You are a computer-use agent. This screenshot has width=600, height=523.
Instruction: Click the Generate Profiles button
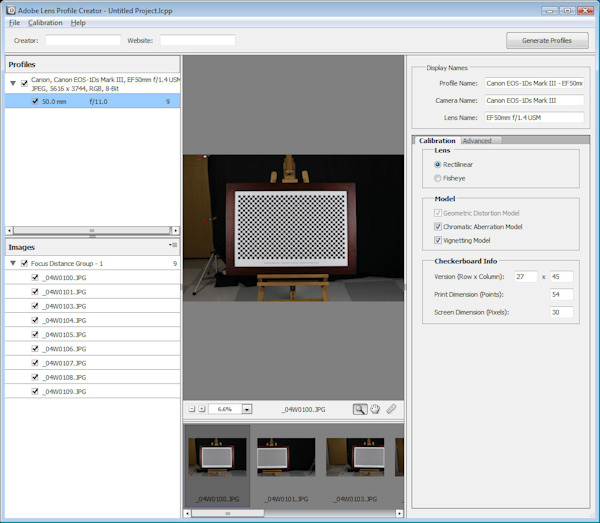pyautogui.click(x=547, y=41)
